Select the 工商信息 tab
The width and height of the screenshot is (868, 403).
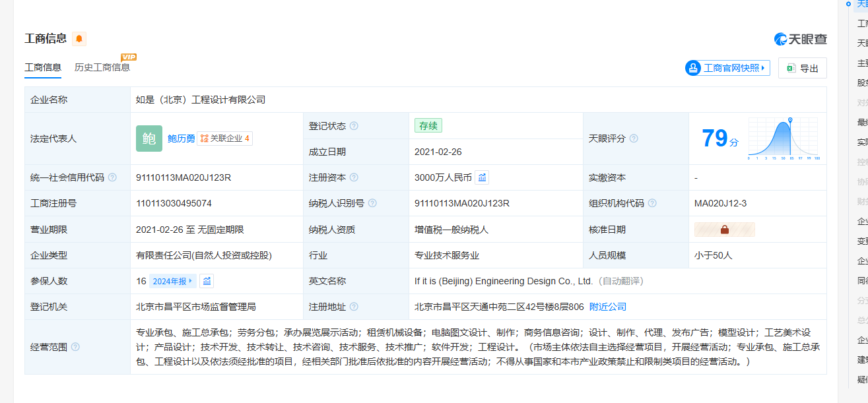pyautogui.click(x=43, y=67)
